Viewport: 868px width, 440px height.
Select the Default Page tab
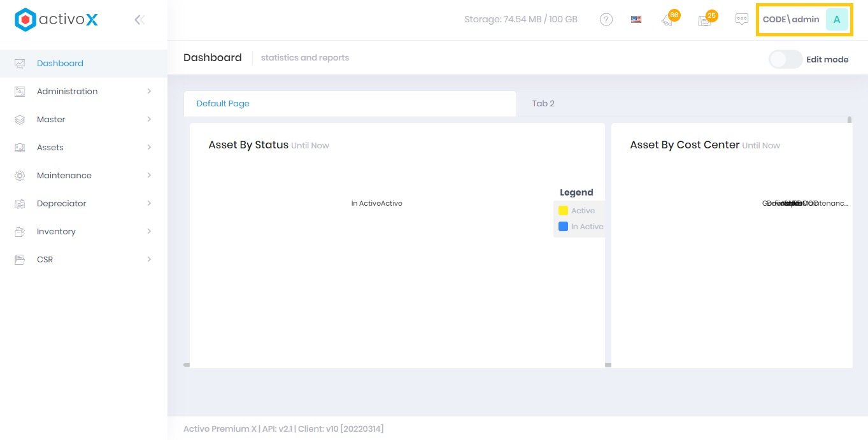[x=223, y=103]
